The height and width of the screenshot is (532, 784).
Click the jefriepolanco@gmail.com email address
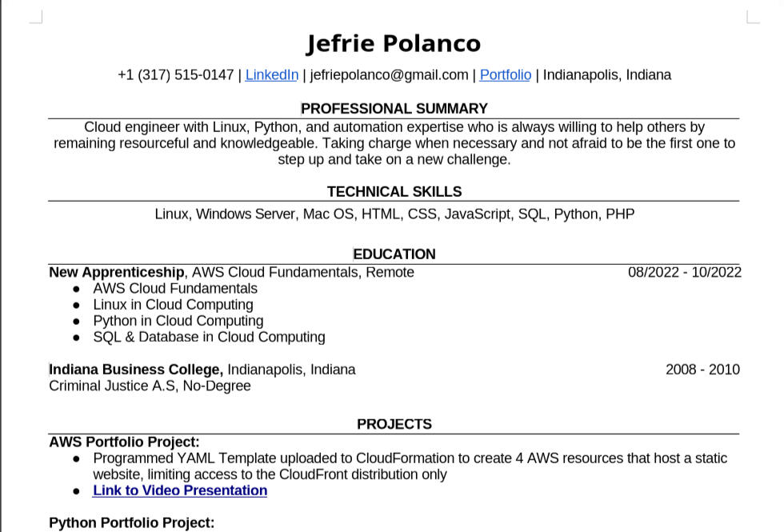(389, 75)
